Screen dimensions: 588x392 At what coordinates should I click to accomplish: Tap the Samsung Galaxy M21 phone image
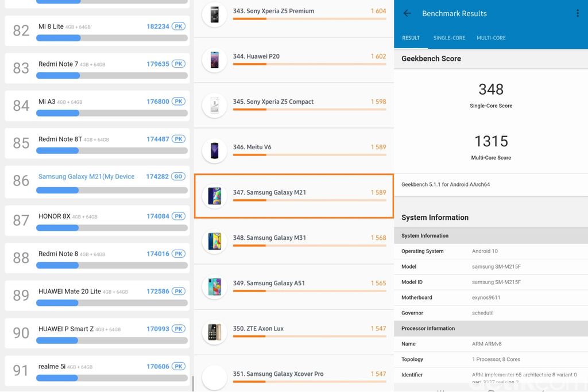tap(215, 196)
